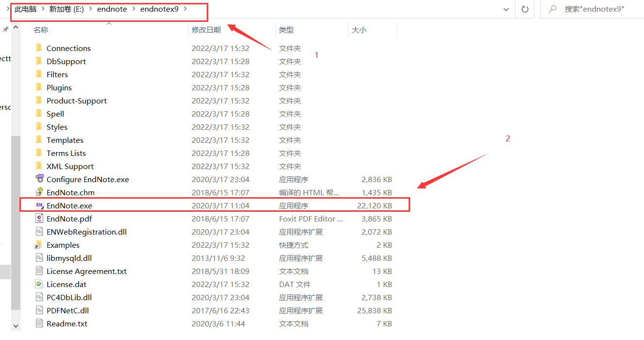The height and width of the screenshot is (340, 644).
Task: Click the Readme.txt file icon
Action: click(x=39, y=323)
